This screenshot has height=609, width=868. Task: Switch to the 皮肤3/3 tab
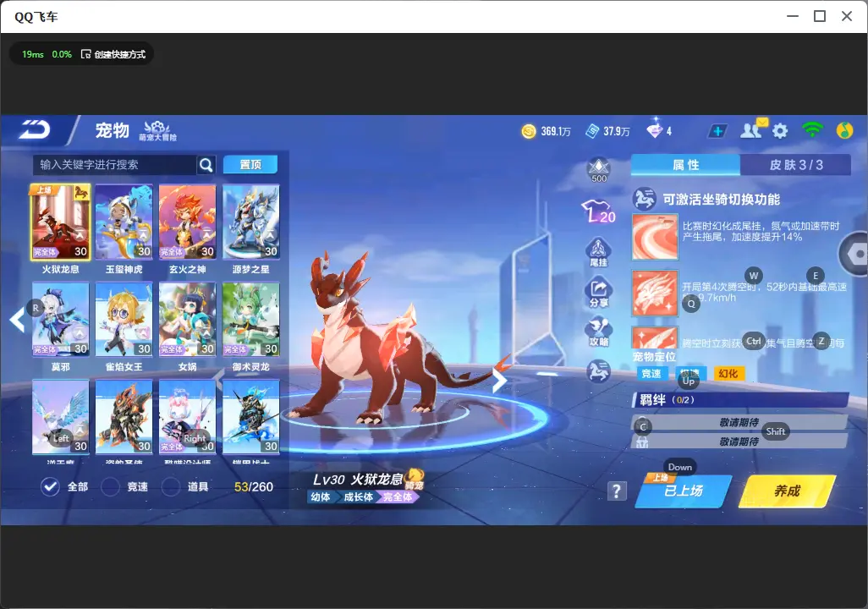[795, 165]
